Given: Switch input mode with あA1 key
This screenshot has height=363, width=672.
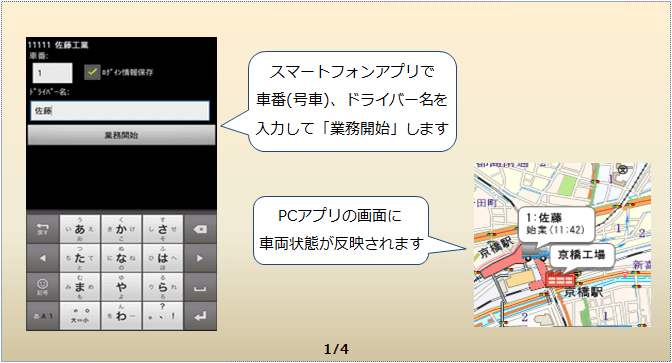Looking at the screenshot, I should (x=43, y=316).
